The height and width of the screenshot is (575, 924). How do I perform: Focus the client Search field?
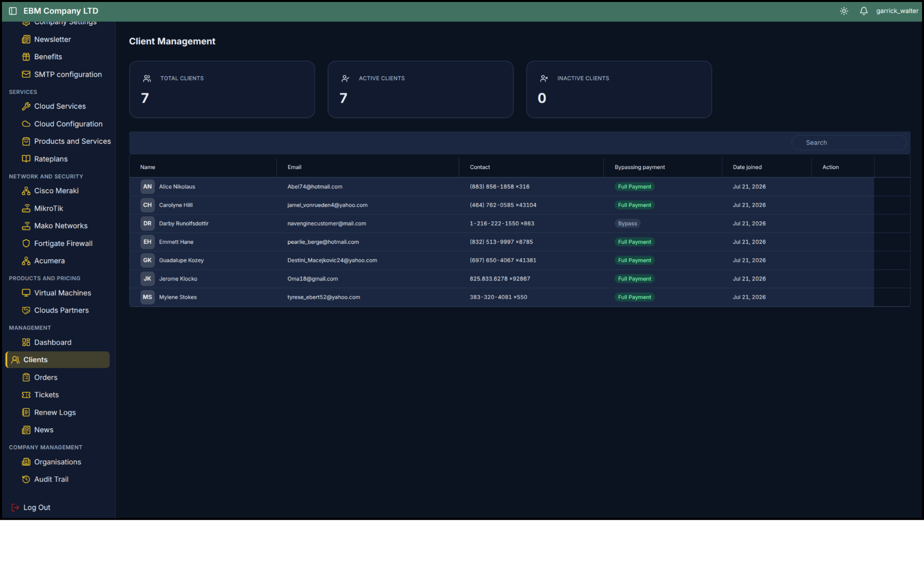[x=849, y=143]
